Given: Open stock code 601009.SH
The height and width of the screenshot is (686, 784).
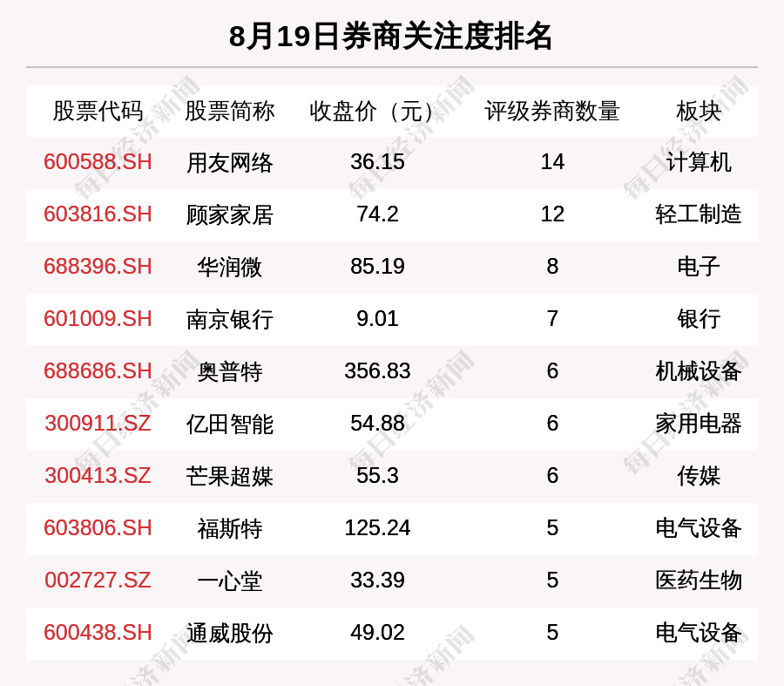Looking at the screenshot, I should click(x=98, y=319).
